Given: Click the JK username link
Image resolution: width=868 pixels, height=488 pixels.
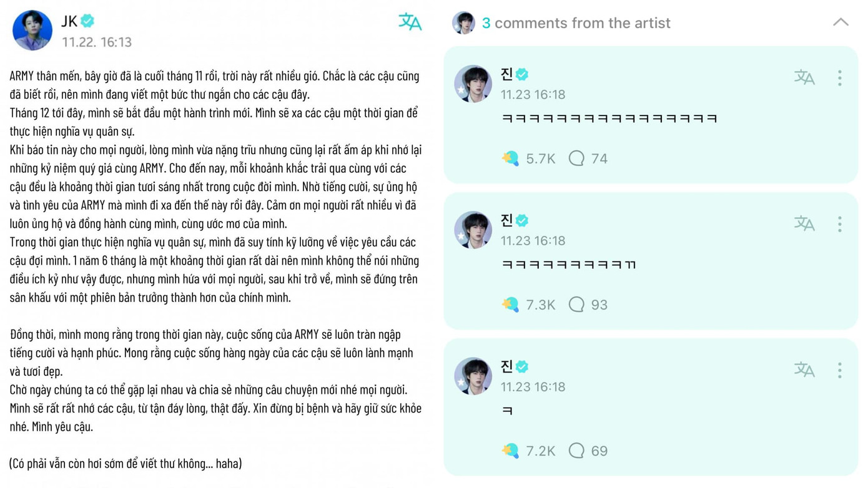Looking at the screenshot, I should [x=69, y=21].
